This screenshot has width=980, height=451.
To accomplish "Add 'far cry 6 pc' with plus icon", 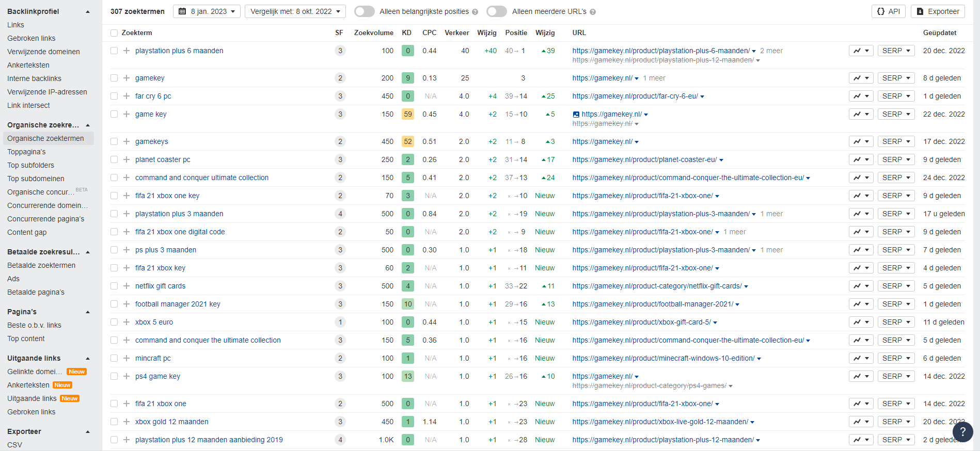I will click(126, 96).
